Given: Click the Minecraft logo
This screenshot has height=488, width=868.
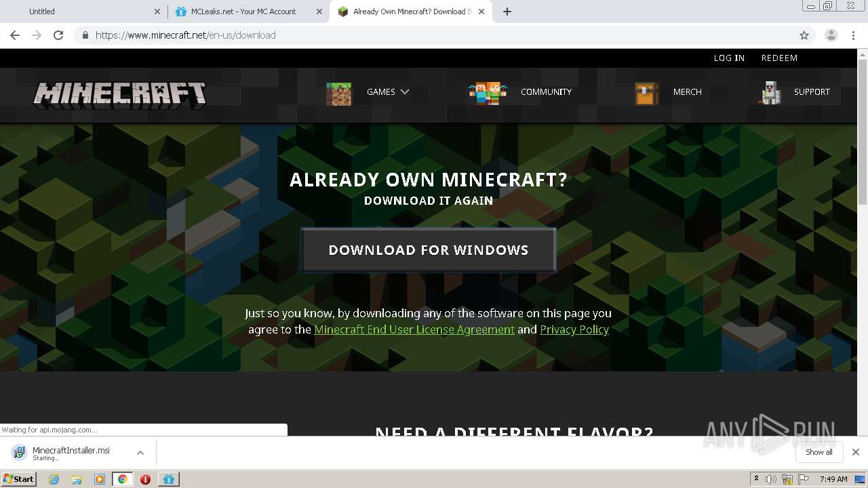Looking at the screenshot, I should [x=120, y=95].
